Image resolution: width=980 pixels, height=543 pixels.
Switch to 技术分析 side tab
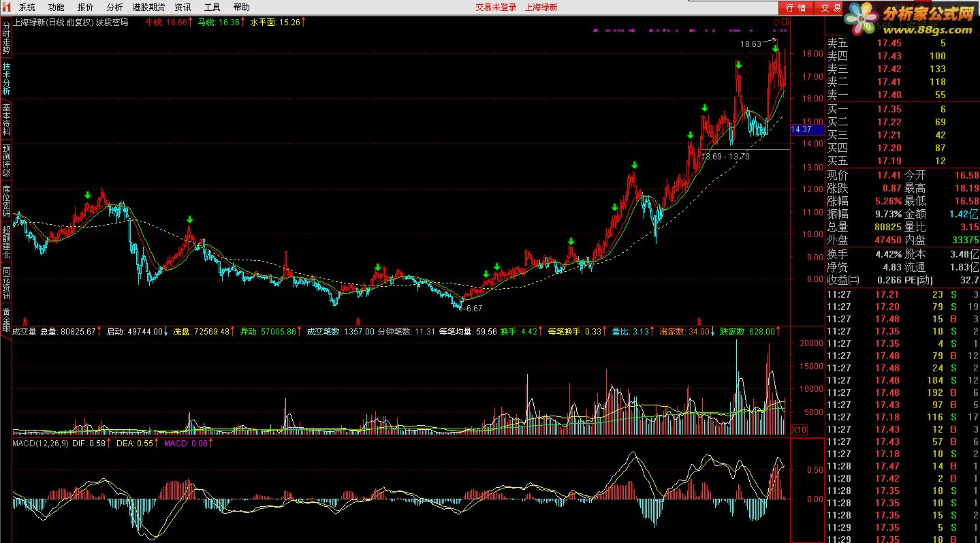pos(6,79)
